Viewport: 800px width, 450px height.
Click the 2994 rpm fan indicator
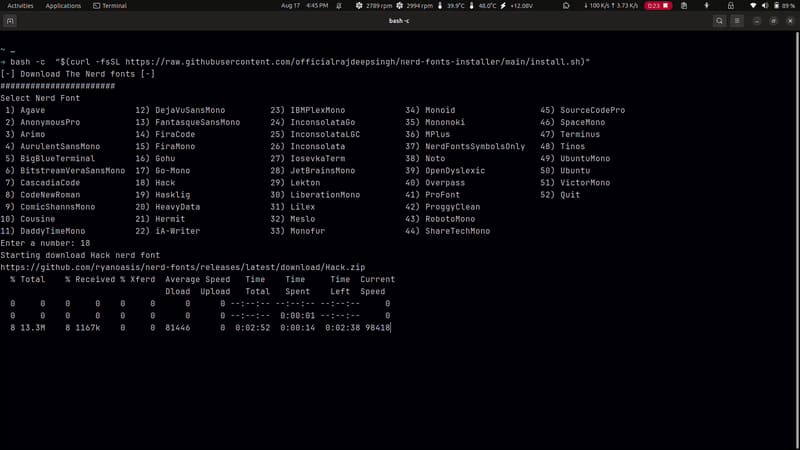point(415,6)
